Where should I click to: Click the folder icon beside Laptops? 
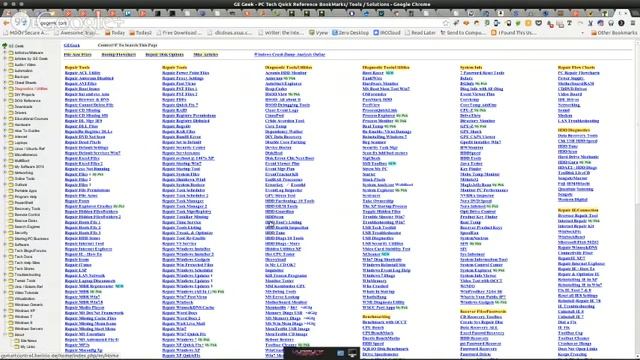[11, 143]
